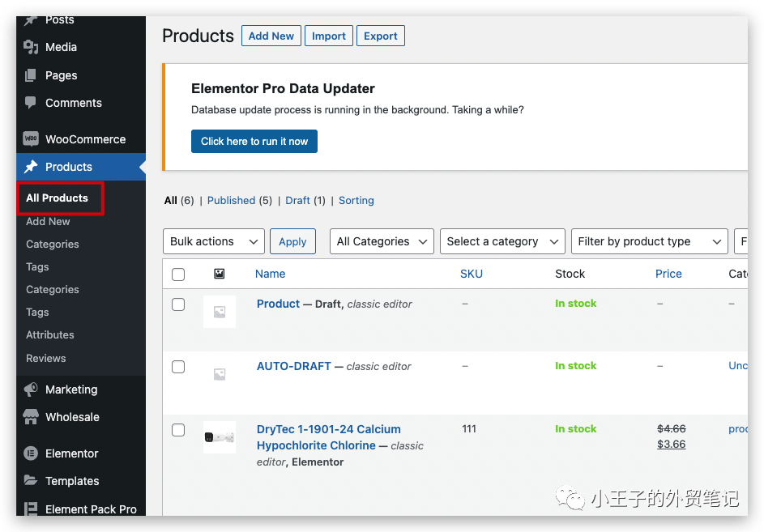Viewport: 764px width, 532px height.
Task: Click the sale price $3.66
Action: [672, 445]
